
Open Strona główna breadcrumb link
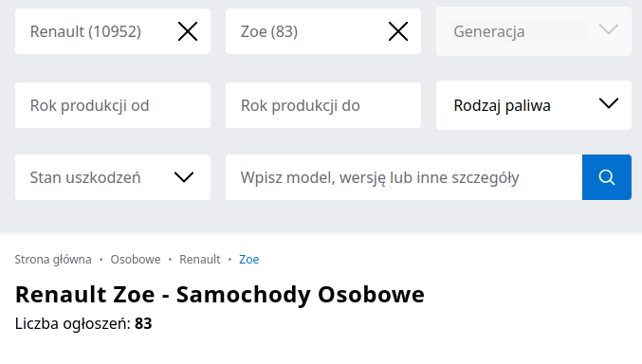point(53,260)
